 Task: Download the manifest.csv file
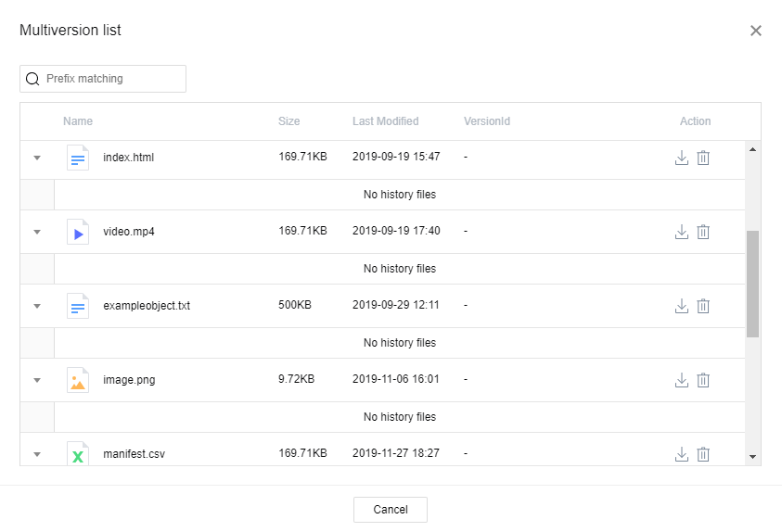681,454
